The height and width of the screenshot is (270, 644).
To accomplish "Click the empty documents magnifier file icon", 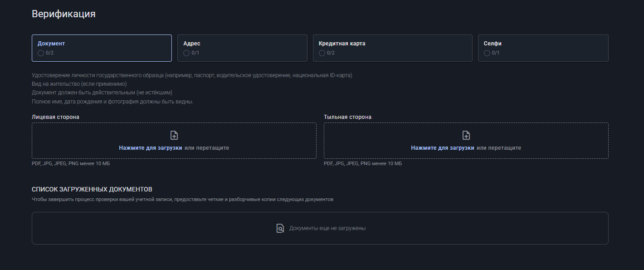I will point(280,228).
